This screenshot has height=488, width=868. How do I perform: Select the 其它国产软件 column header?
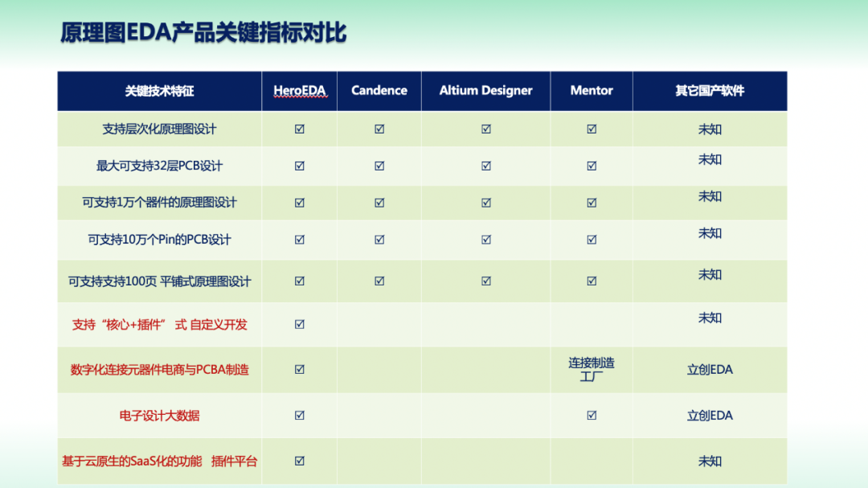(x=710, y=91)
